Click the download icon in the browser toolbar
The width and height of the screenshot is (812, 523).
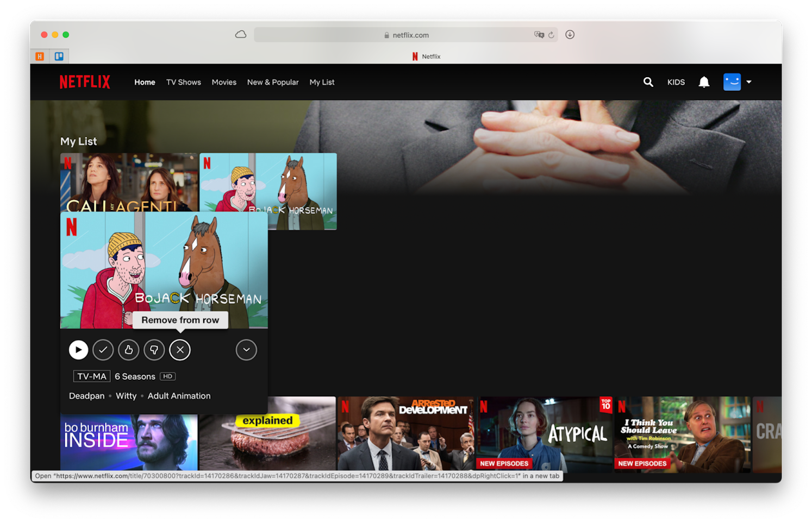(x=570, y=34)
